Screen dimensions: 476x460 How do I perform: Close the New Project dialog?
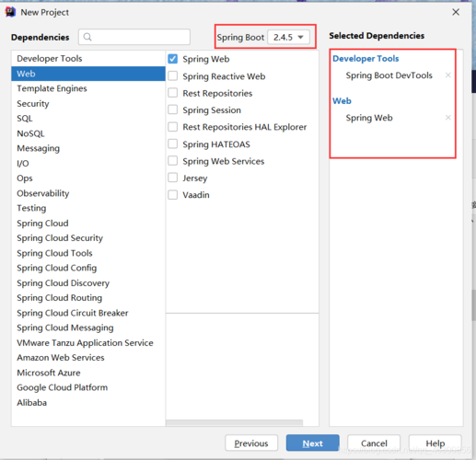click(x=456, y=12)
